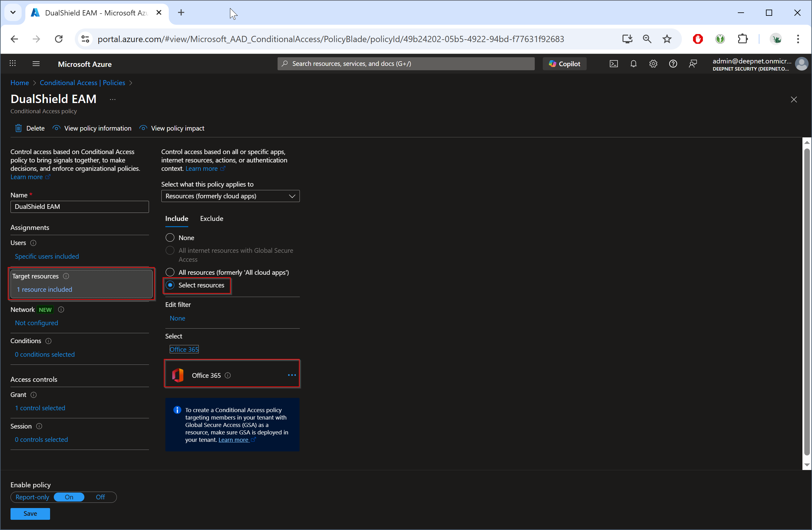This screenshot has height=530, width=812.
Task: Open the DualShield EAM title ellipsis menu
Action: click(x=113, y=99)
